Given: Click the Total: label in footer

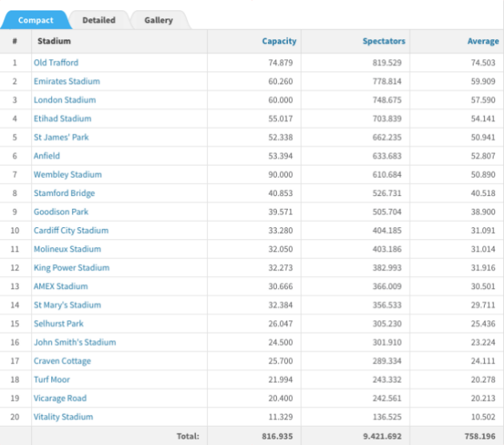Looking at the screenshot, I should (x=188, y=436).
